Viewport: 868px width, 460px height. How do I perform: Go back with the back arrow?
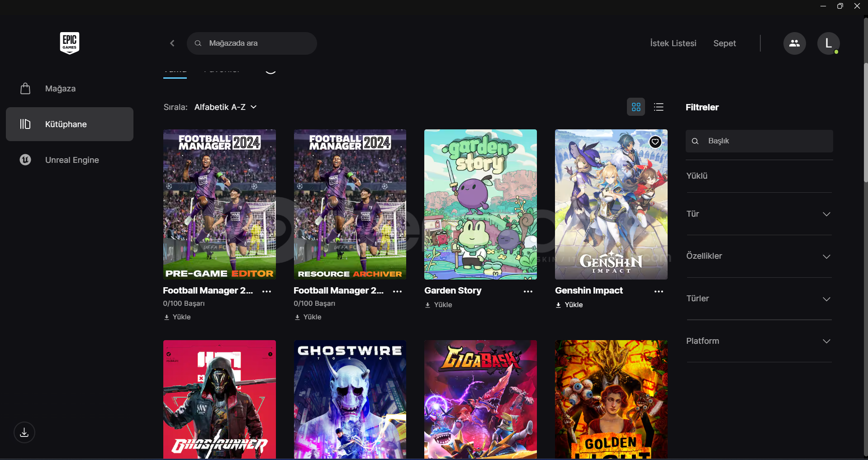[172, 43]
